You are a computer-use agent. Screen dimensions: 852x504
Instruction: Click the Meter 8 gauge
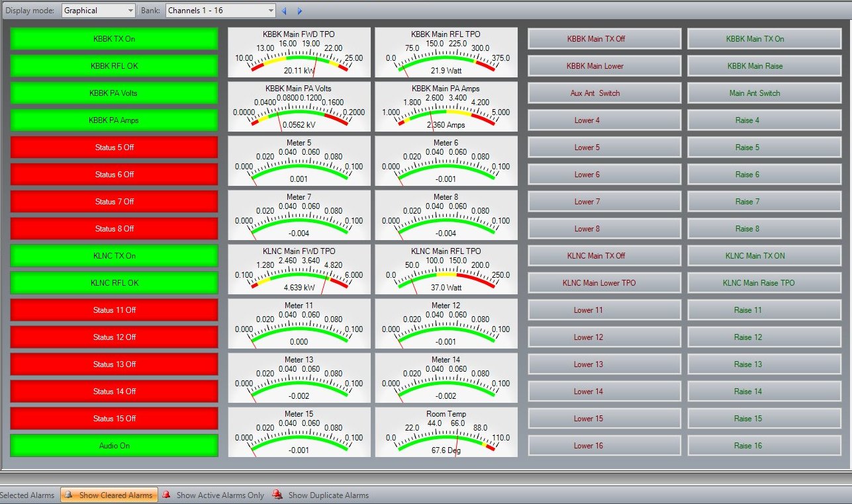(446, 216)
